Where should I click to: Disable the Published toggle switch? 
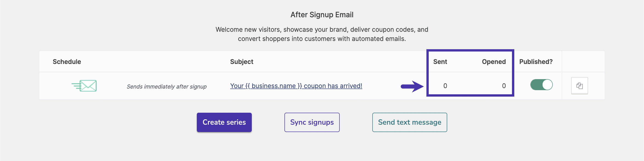pos(541,85)
